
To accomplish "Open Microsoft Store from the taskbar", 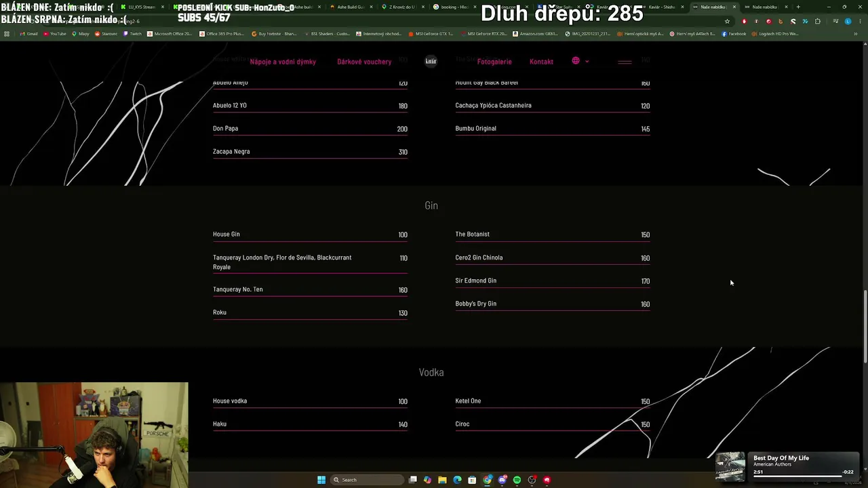I will click(472, 480).
